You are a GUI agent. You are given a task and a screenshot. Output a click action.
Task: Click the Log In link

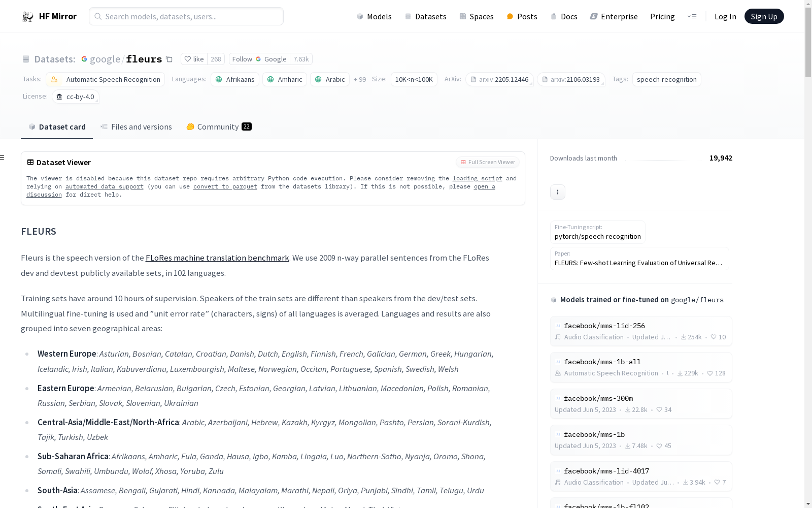tap(725, 16)
